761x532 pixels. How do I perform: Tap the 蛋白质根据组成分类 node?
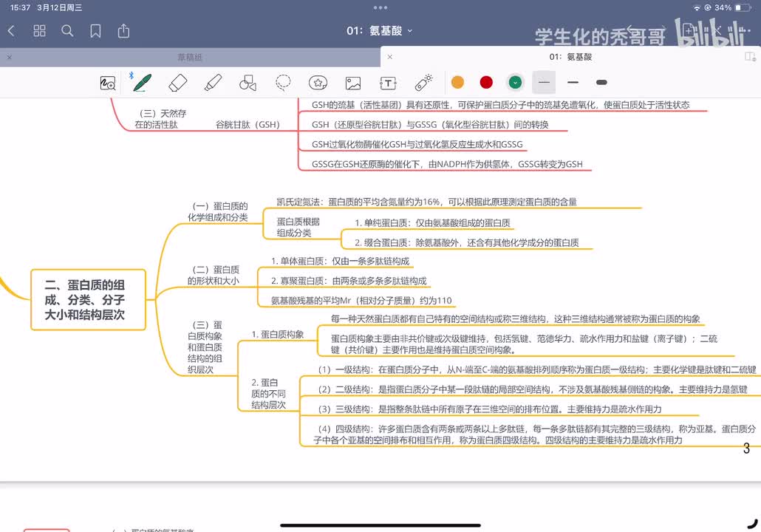(x=298, y=227)
